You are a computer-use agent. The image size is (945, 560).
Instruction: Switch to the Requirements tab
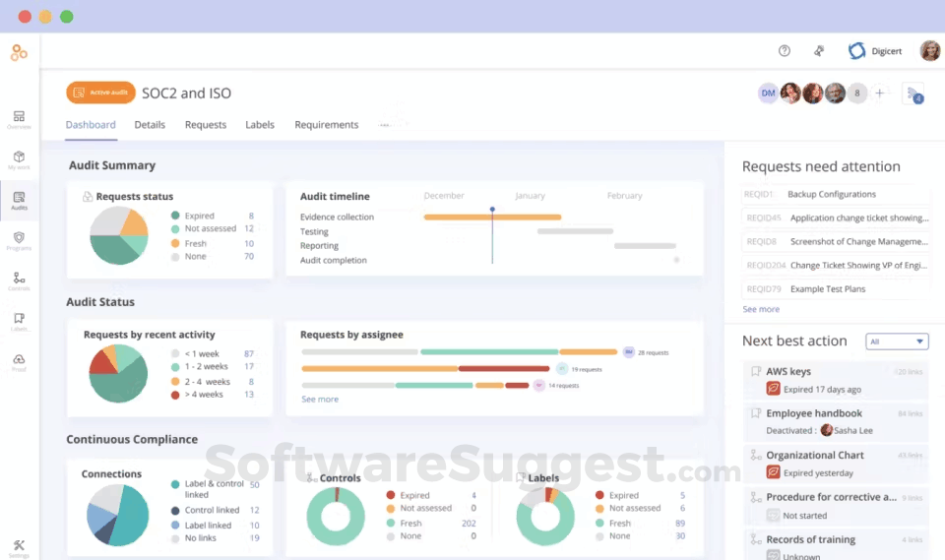coord(327,125)
